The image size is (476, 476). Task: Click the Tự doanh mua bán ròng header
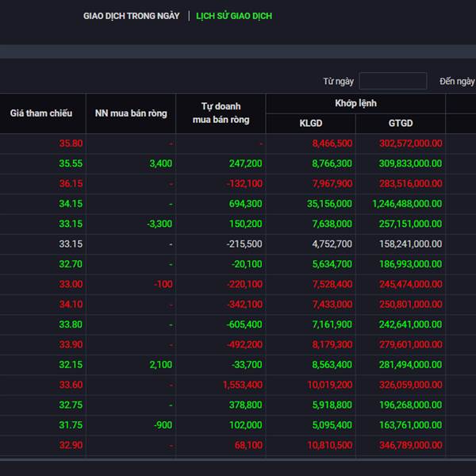pos(221,113)
